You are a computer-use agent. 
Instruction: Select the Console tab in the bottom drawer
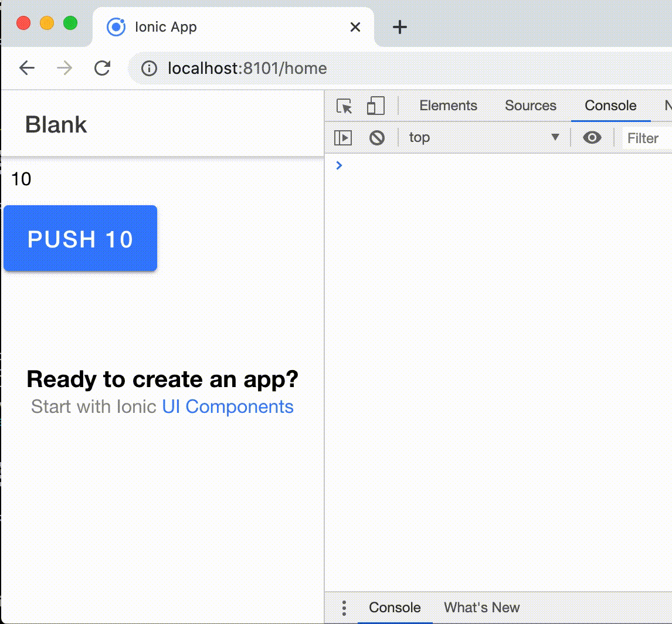395,608
